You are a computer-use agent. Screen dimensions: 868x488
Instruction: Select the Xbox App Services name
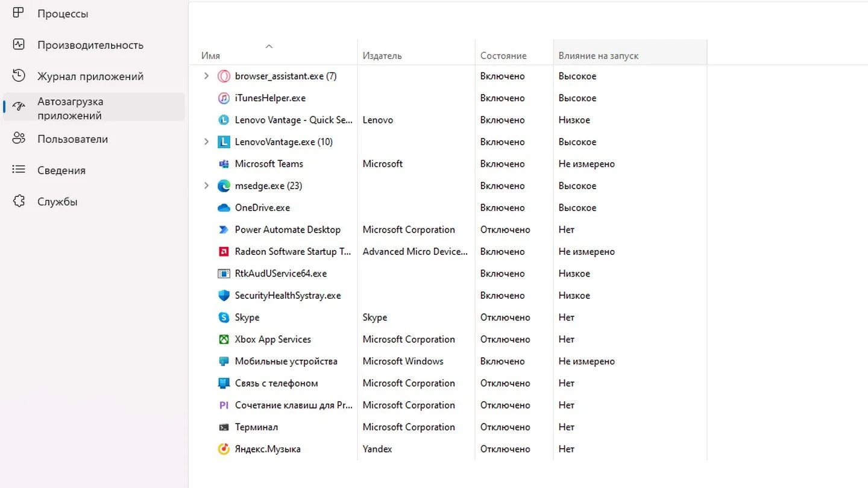click(273, 339)
